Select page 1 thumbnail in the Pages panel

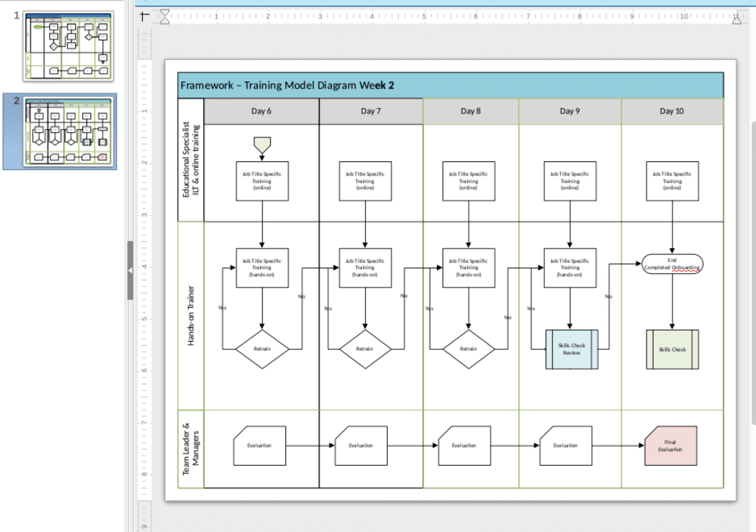click(68, 46)
